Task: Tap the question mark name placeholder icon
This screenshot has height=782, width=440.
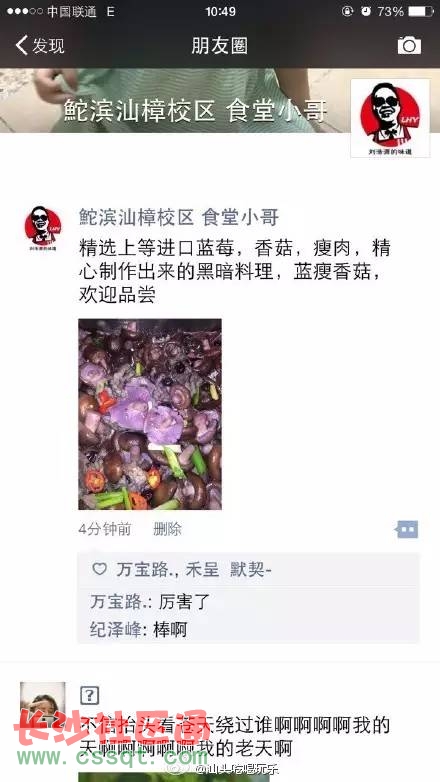Action: point(89,695)
